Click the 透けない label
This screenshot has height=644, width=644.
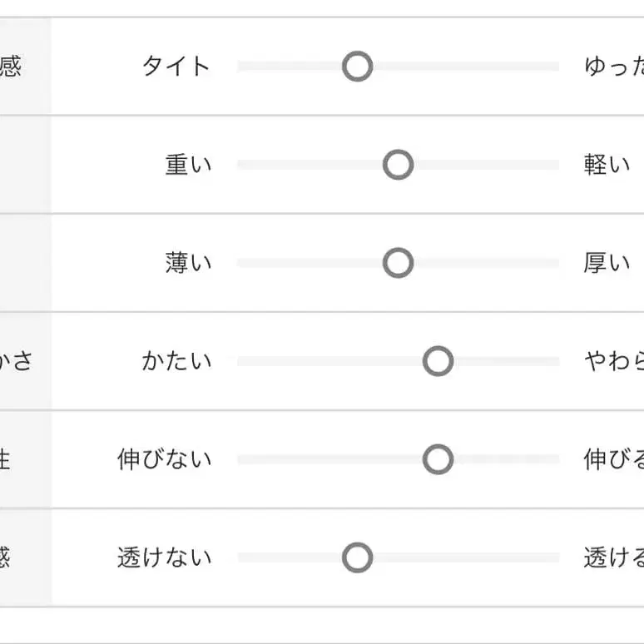tap(165, 557)
